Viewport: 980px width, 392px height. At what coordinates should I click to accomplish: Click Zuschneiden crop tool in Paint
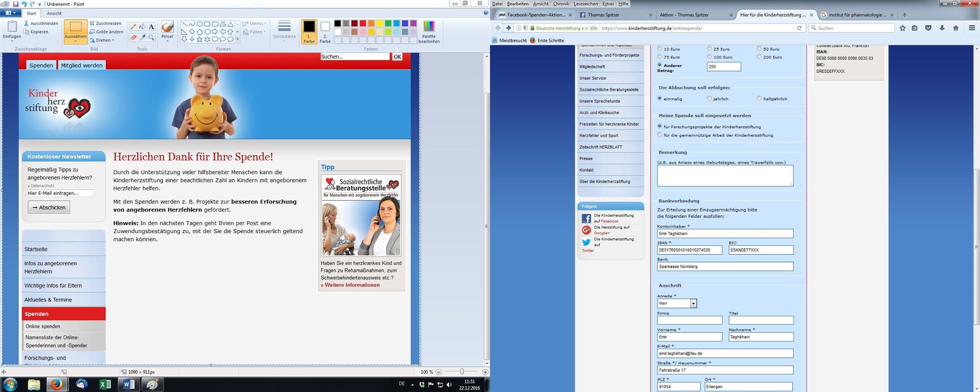coord(105,23)
